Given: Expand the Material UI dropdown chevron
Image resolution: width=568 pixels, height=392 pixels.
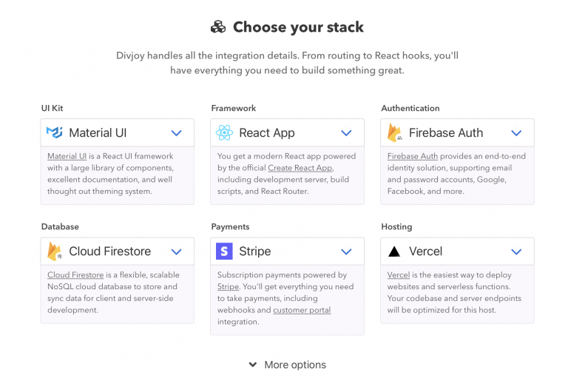Looking at the screenshot, I should pyautogui.click(x=177, y=133).
